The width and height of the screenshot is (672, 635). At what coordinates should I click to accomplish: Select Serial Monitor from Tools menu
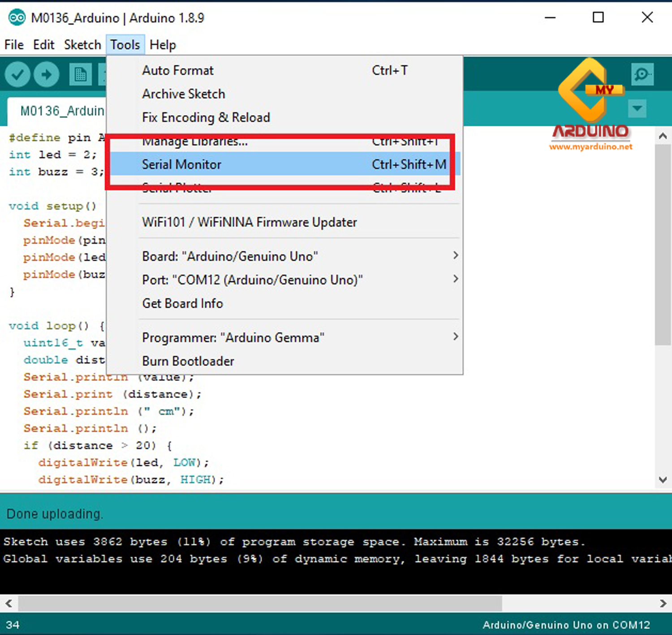[182, 164]
